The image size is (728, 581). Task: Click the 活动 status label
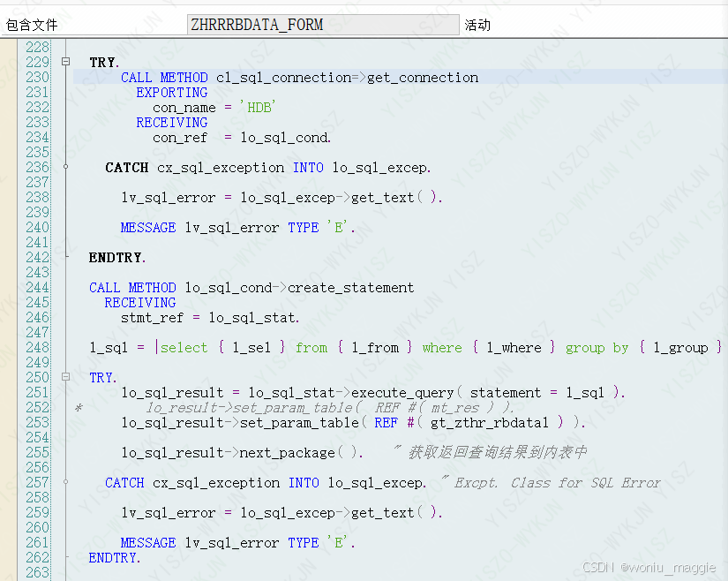tap(477, 25)
